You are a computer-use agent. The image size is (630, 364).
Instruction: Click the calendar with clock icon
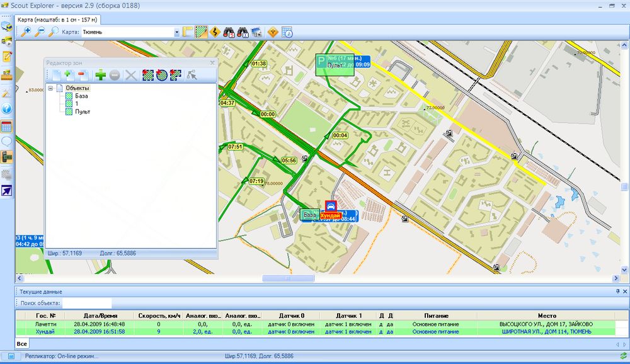tap(287, 31)
